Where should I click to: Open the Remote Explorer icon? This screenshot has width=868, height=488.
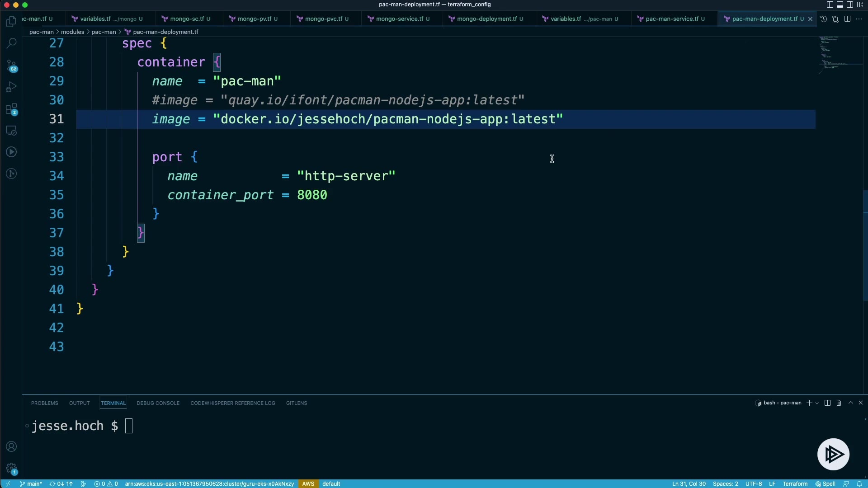pyautogui.click(x=11, y=131)
